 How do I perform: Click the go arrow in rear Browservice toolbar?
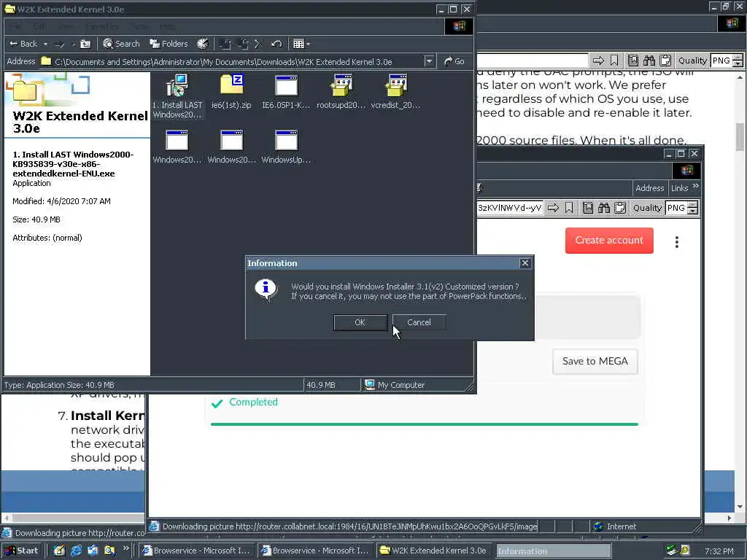point(598,61)
